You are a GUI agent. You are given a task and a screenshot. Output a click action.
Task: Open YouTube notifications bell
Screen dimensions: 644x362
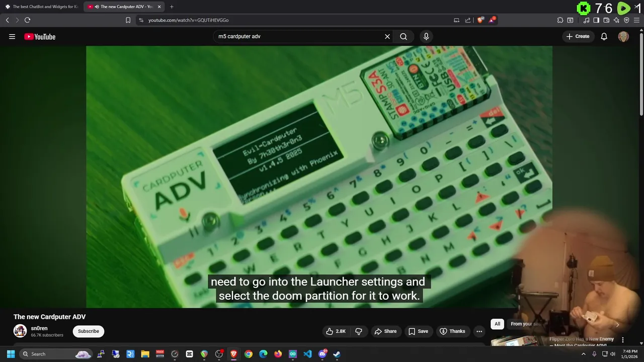coord(604,36)
